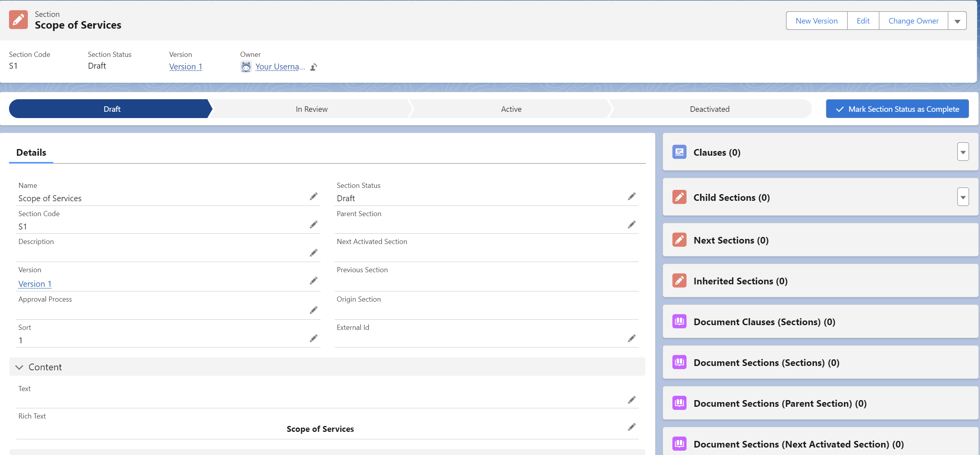The width and height of the screenshot is (980, 455).
Task: Open the Child Sections related list dropdown menu
Action: (x=963, y=197)
